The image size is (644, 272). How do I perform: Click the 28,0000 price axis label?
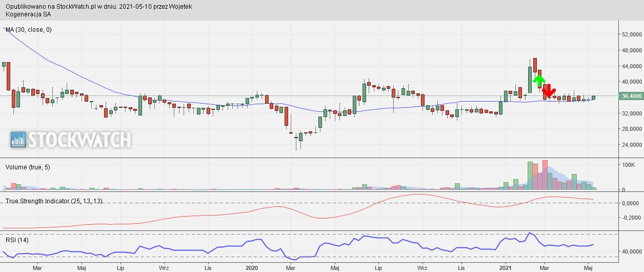click(x=632, y=129)
